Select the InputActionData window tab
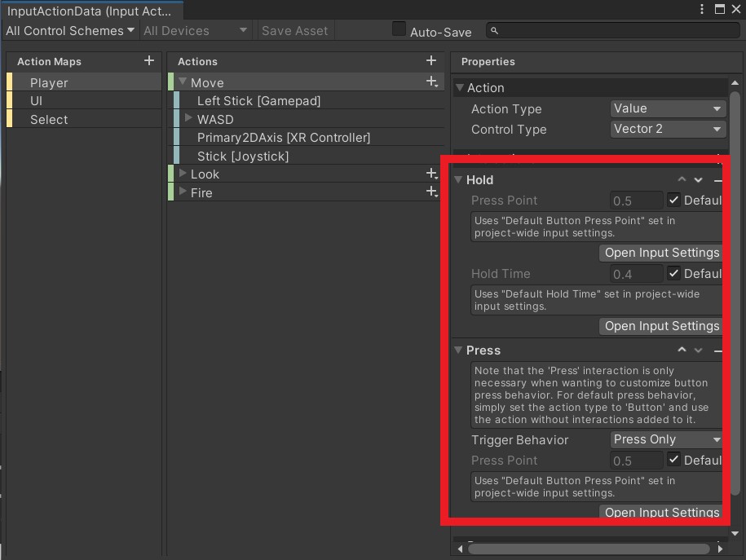The image size is (746, 560). (92, 11)
